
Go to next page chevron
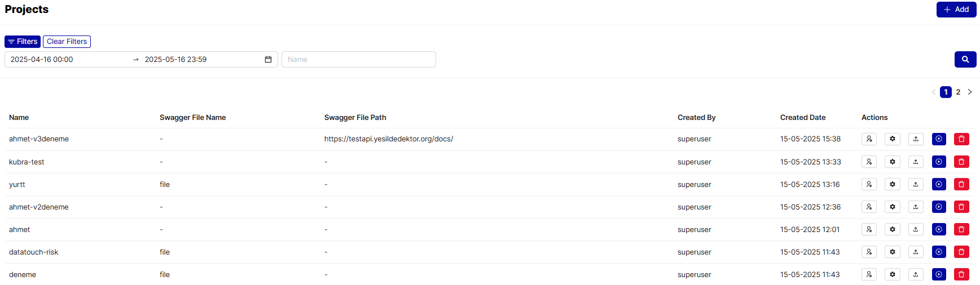970,92
